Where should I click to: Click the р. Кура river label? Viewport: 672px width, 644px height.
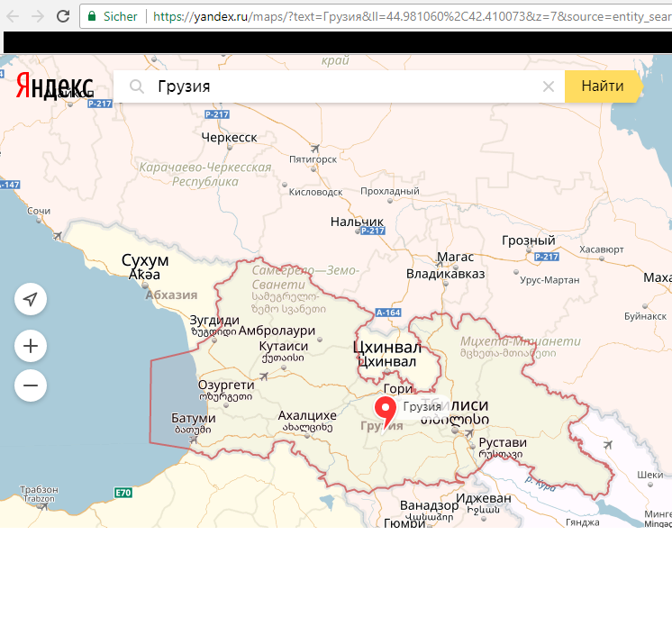click(x=540, y=484)
